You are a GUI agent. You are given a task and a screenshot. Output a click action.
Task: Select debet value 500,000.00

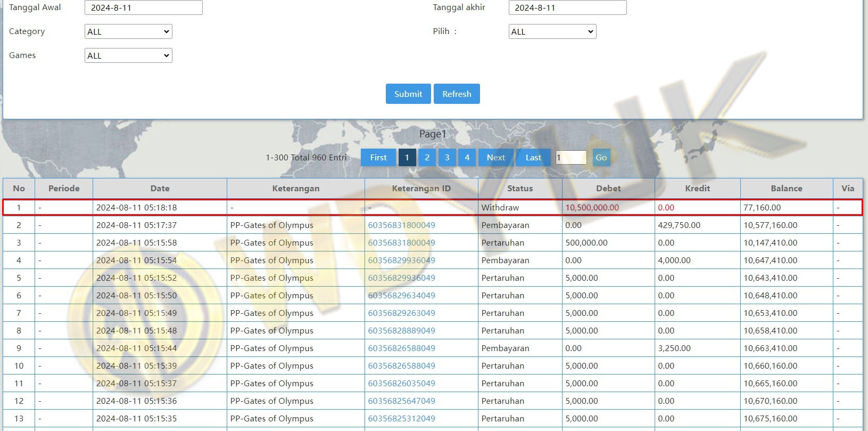(586, 242)
